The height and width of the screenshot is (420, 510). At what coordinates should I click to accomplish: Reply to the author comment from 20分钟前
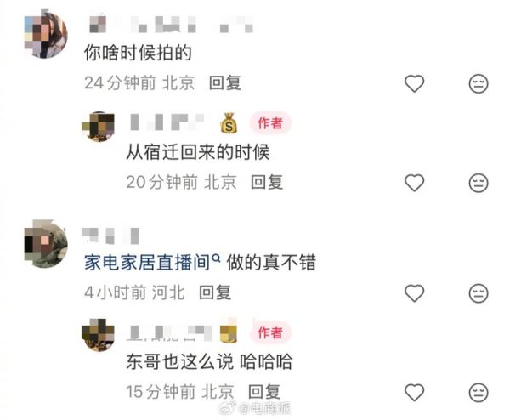267,182
